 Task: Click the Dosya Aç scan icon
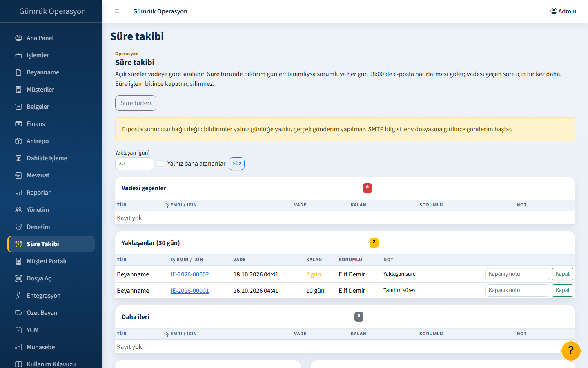click(x=18, y=278)
